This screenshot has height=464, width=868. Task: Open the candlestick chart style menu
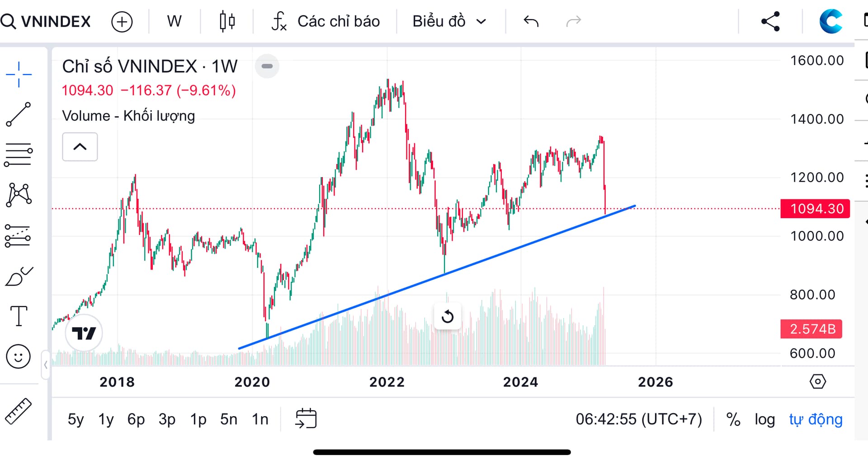(227, 21)
